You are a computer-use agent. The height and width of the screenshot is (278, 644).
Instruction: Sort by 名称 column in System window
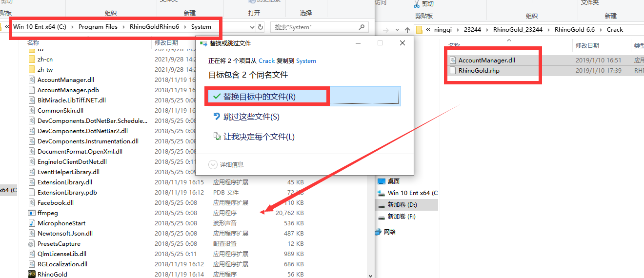(x=33, y=43)
